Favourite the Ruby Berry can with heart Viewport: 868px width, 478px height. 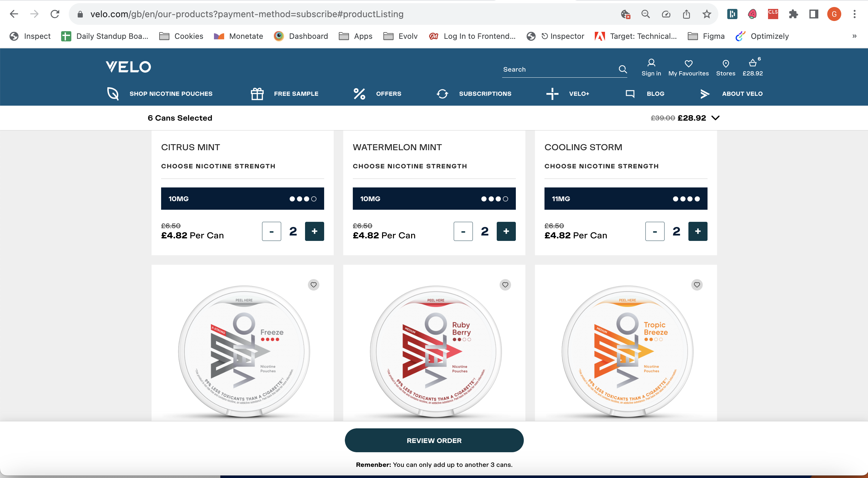click(505, 285)
